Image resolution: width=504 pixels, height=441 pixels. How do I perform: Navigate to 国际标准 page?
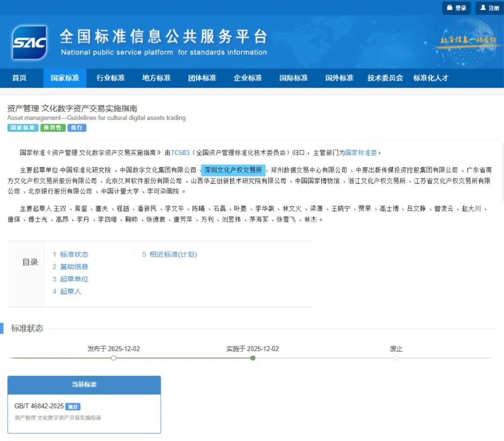point(294,78)
